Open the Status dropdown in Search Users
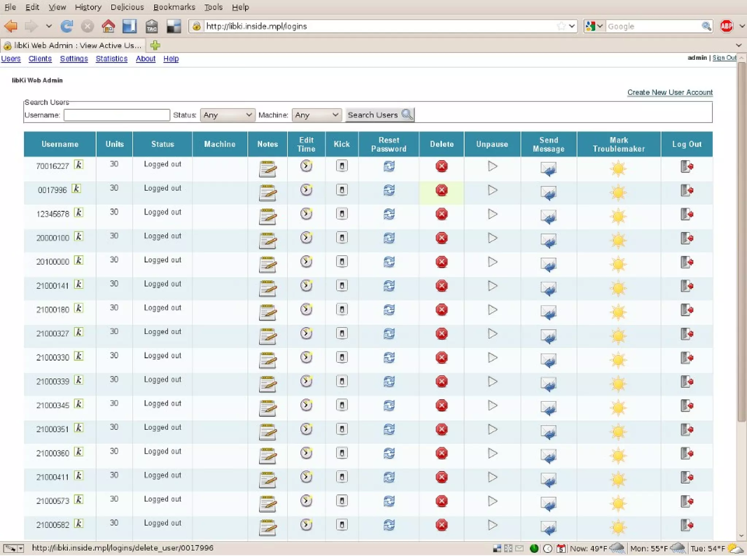This screenshot has height=560, width=747. pyautogui.click(x=227, y=115)
